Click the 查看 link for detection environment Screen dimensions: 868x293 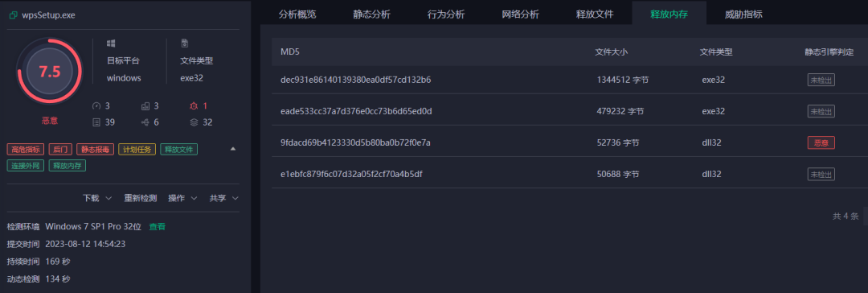pyautogui.click(x=158, y=226)
